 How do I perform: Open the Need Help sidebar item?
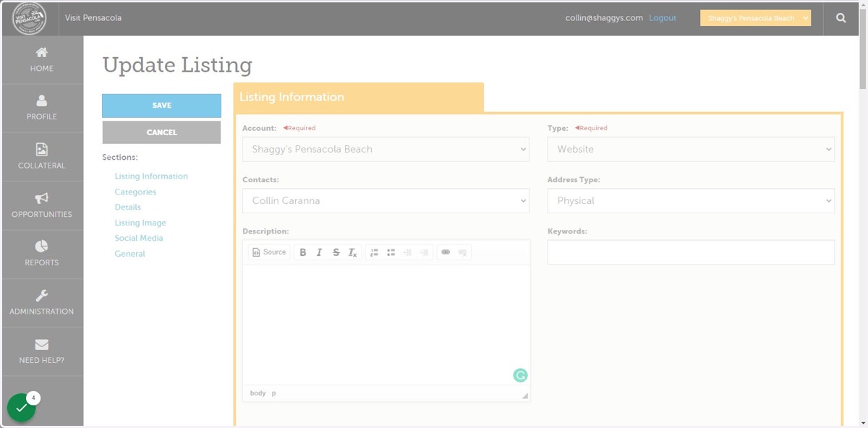[42, 351]
